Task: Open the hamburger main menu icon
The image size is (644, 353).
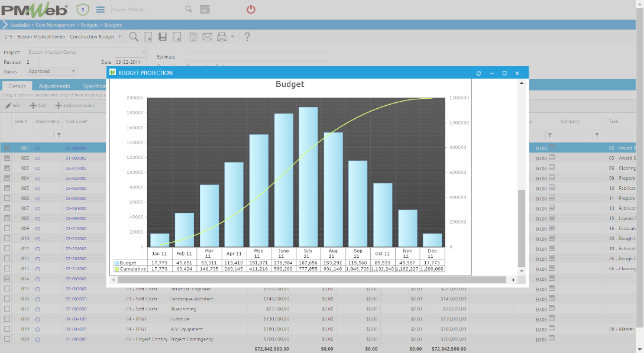Action: (x=100, y=9)
